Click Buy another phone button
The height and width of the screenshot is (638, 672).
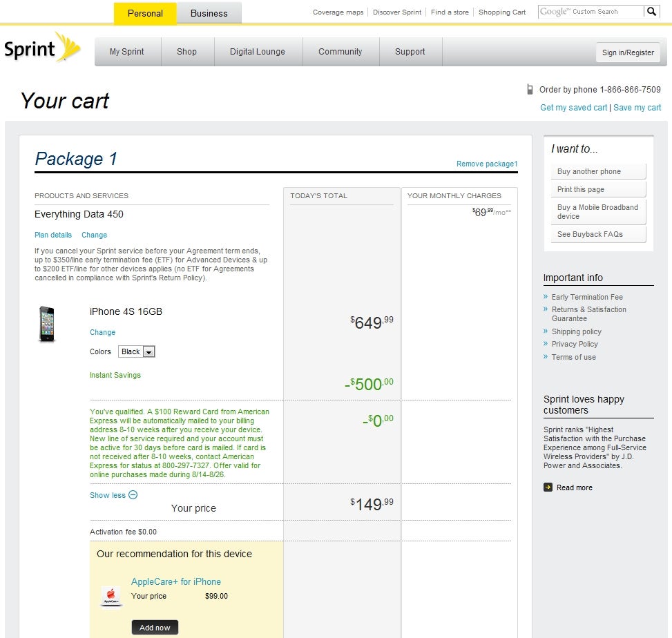(x=598, y=171)
